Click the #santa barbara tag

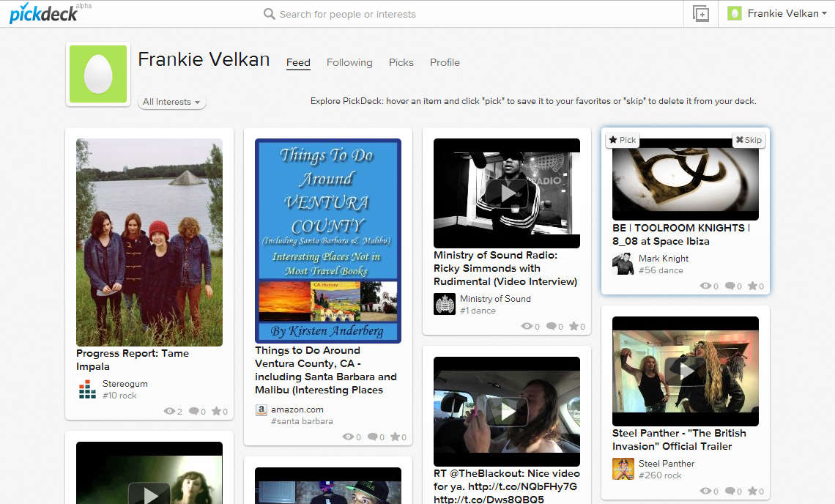coord(302,421)
